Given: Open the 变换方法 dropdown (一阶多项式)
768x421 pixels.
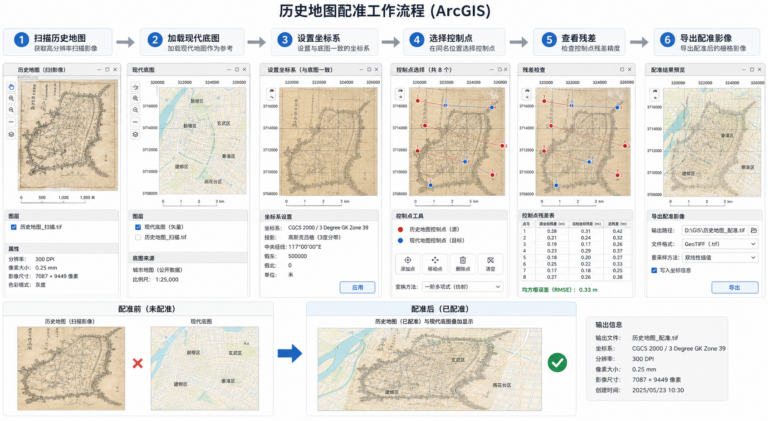Looking at the screenshot, I should click(x=462, y=287).
